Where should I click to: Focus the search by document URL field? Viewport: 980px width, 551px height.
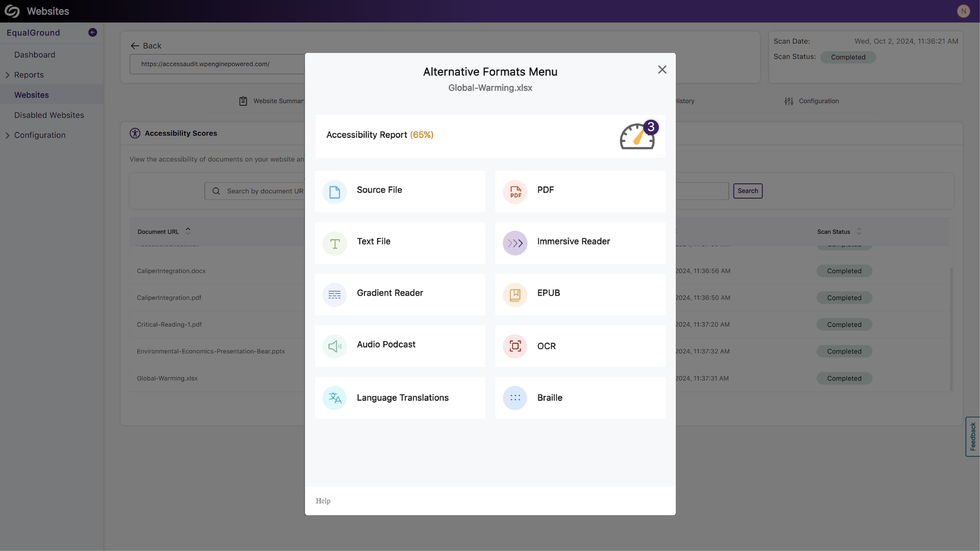[255, 191]
